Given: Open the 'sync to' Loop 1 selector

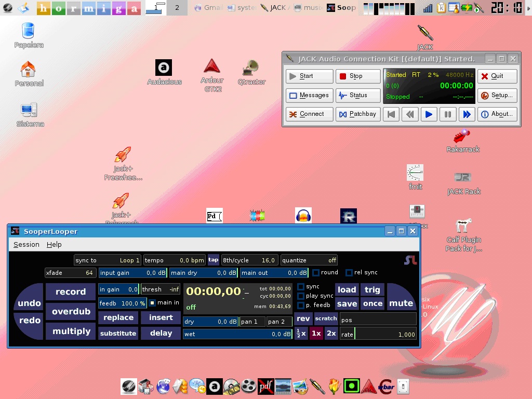Looking at the screenshot, I should [107, 260].
